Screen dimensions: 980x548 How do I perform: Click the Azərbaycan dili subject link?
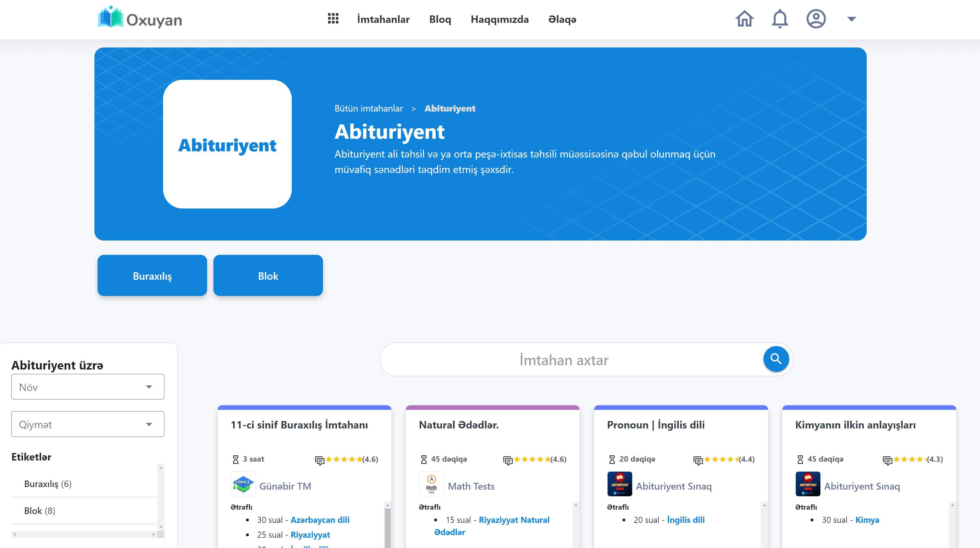pos(320,520)
